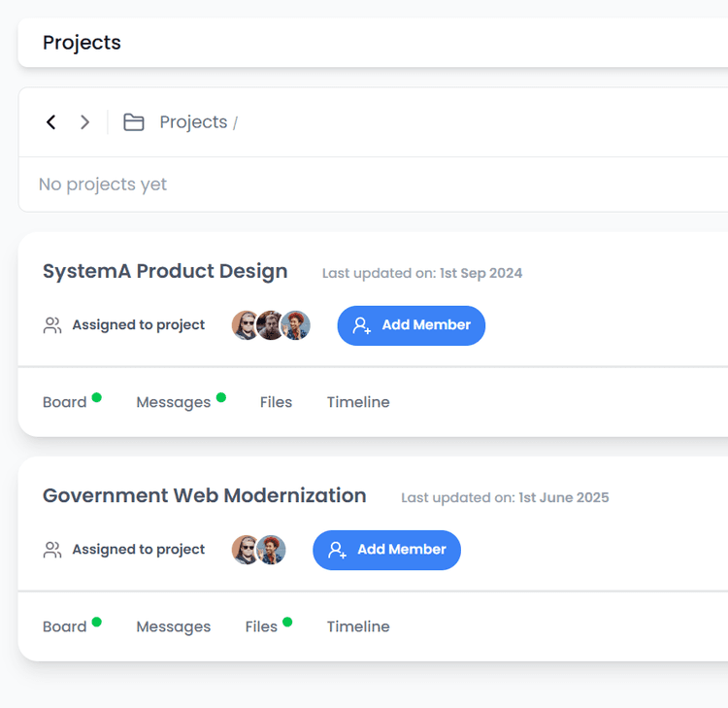Click the people icon in Government project
The width and height of the screenshot is (728, 708).
52,550
